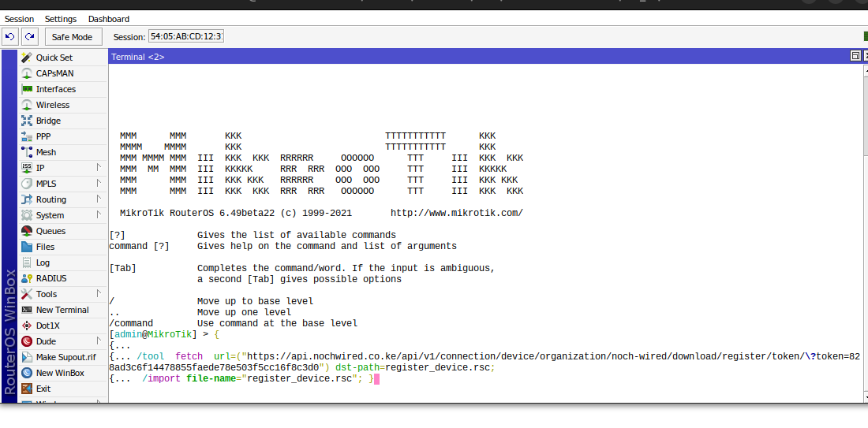Click the terminal scrollbar up arrow
This screenshot has height=428, width=868.
[865, 69]
